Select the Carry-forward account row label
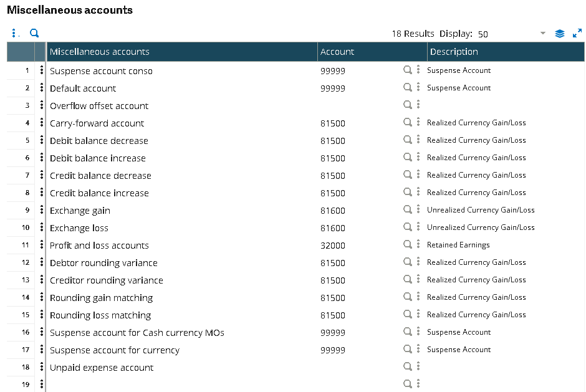This screenshot has width=586, height=392. click(97, 123)
